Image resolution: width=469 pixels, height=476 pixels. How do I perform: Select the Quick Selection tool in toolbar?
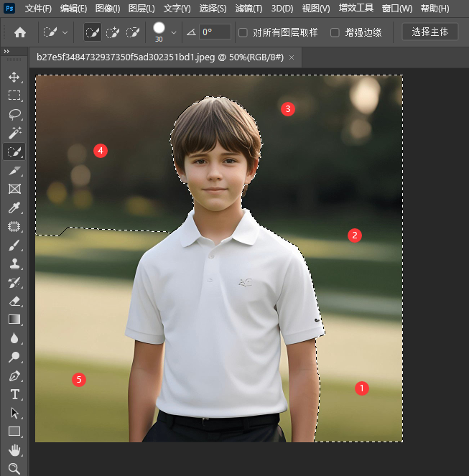pos(14,151)
